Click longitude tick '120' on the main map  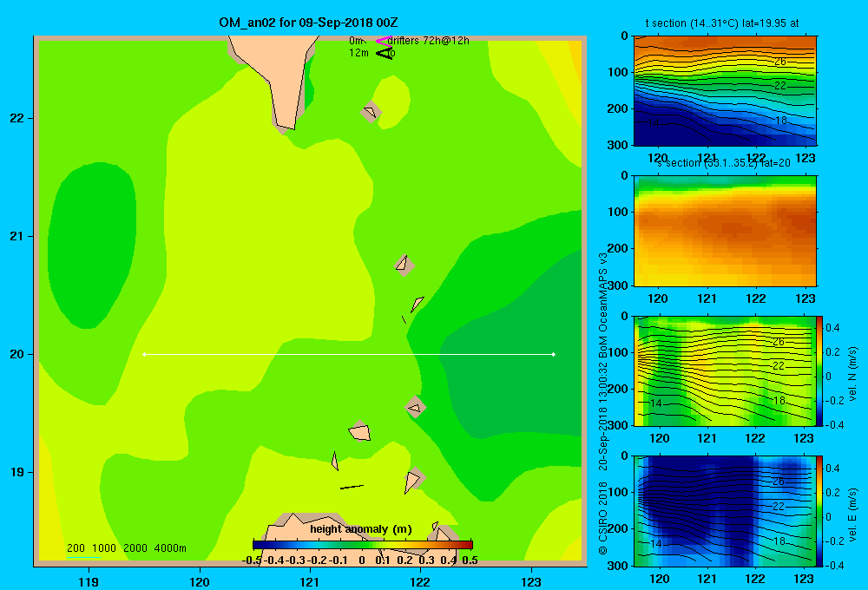tap(200, 581)
